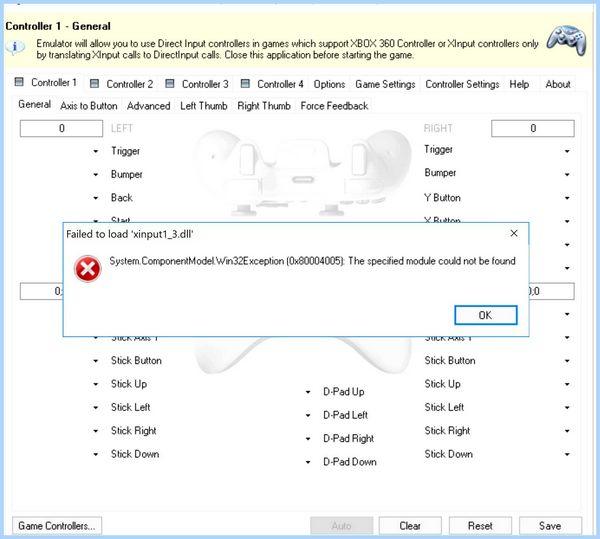Open the Help tab
The image size is (600, 539).
pos(519,84)
